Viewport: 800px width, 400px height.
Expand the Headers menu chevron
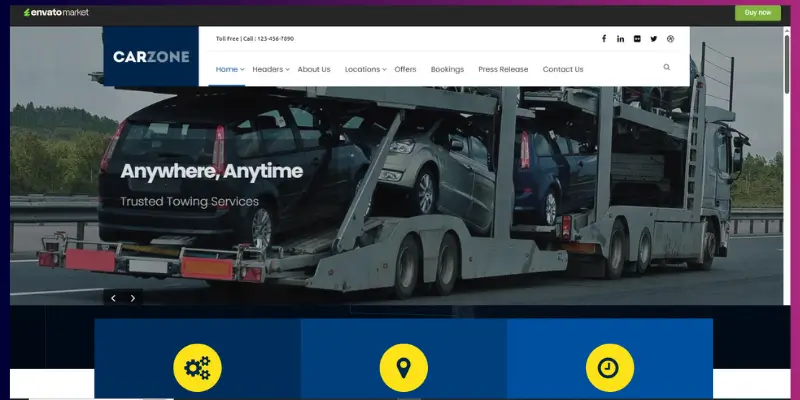point(287,69)
